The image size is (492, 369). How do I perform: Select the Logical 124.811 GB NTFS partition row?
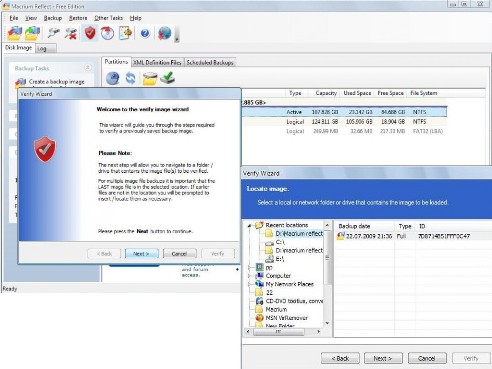click(344, 122)
